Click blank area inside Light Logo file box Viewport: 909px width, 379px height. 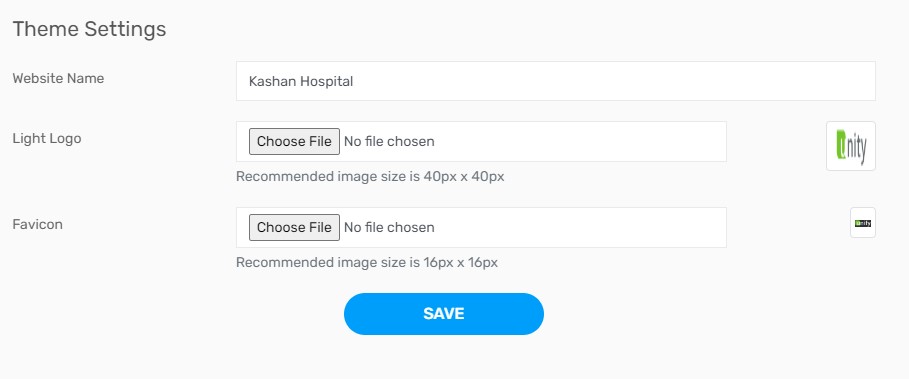pyautogui.click(x=580, y=141)
